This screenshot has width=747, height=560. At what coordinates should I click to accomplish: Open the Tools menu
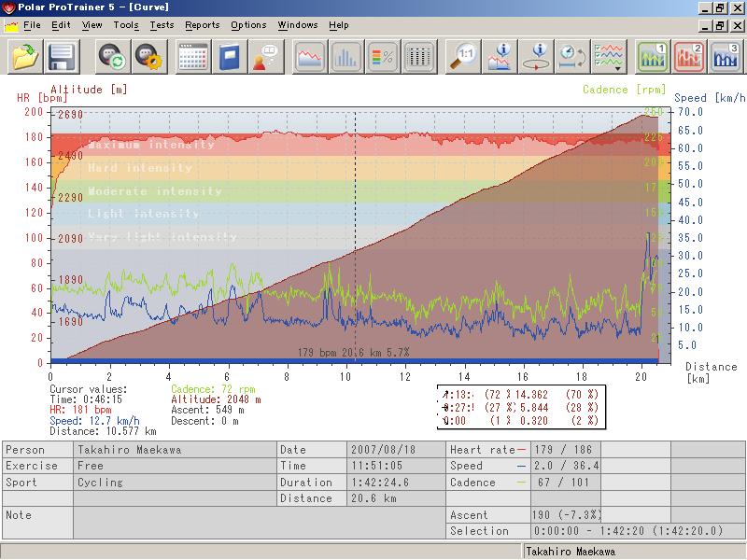pyautogui.click(x=126, y=25)
